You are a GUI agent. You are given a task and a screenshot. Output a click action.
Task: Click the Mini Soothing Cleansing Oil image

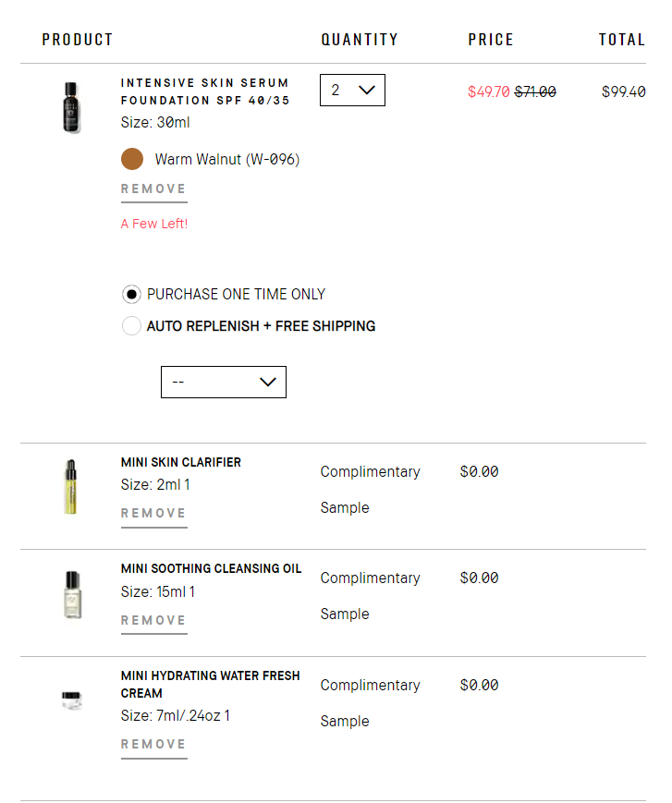71,594
